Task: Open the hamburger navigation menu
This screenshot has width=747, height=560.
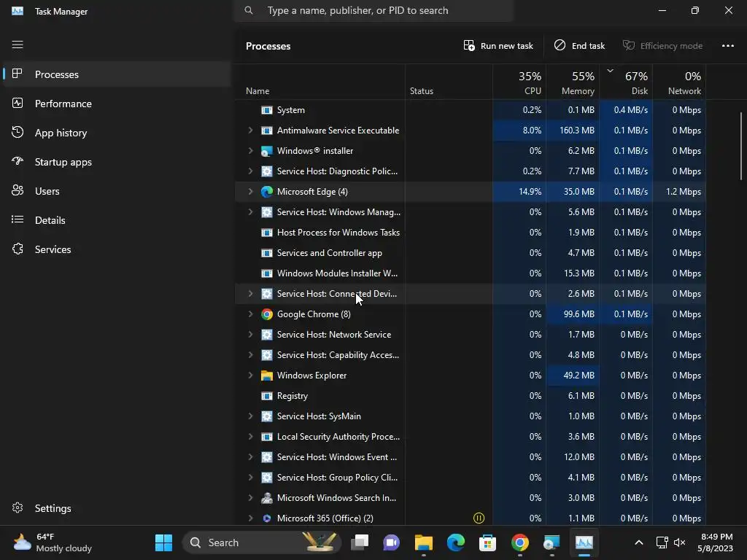Action: [x=18, y=44]
